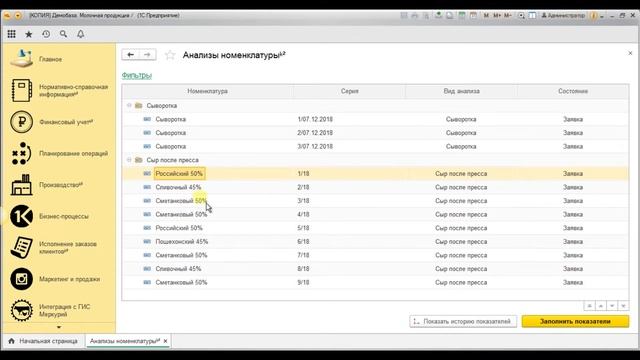Jump to first row arrow button

[589, 306]
